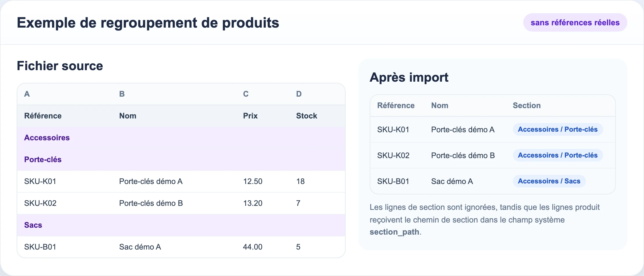Click the explanation paragraph 'Les lignes de section…'

pyautogui.click(x=485, y=219)
